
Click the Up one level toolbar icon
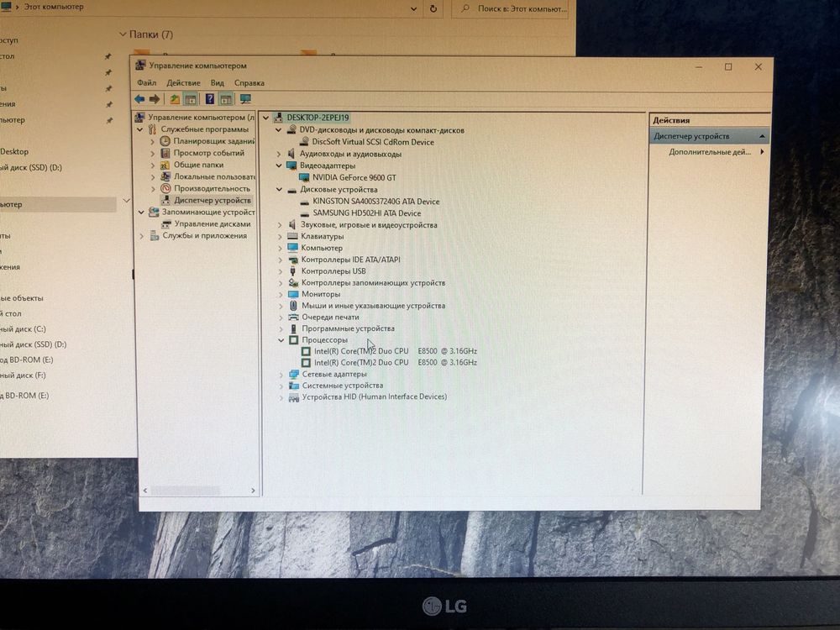click(175, 99)
